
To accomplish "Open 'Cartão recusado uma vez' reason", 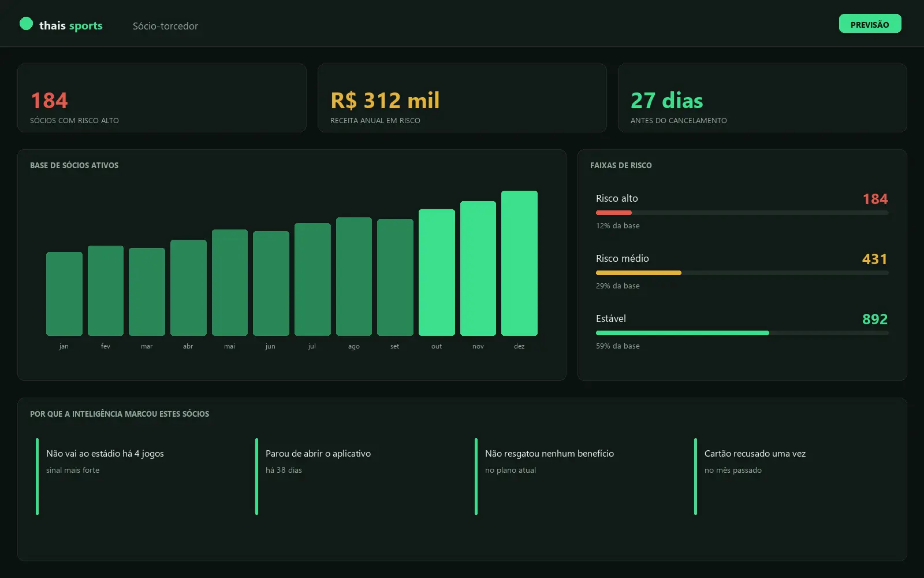I will [x=755, y=454].
